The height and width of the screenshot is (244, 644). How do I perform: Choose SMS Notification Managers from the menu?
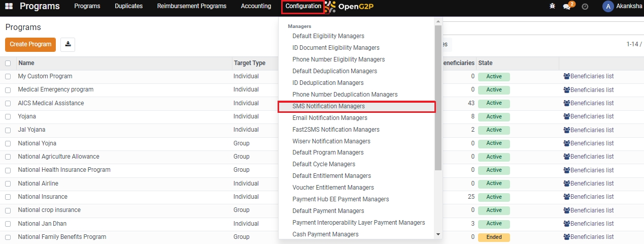click(328, 107)
